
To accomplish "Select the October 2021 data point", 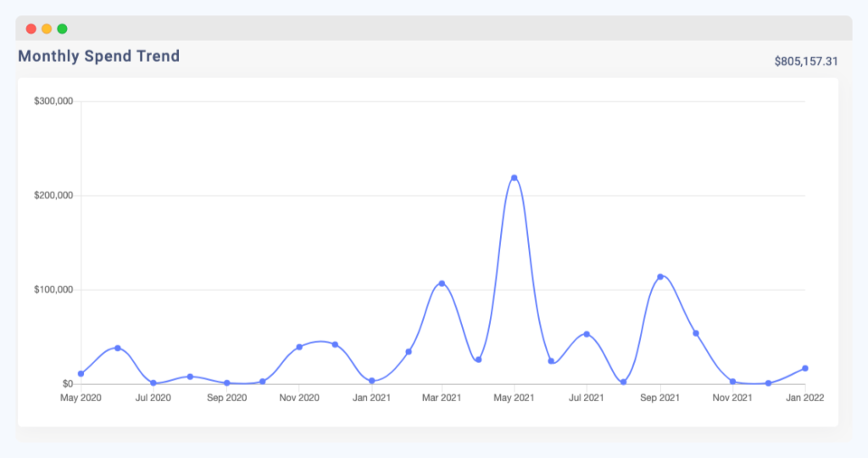I will 696,333.
